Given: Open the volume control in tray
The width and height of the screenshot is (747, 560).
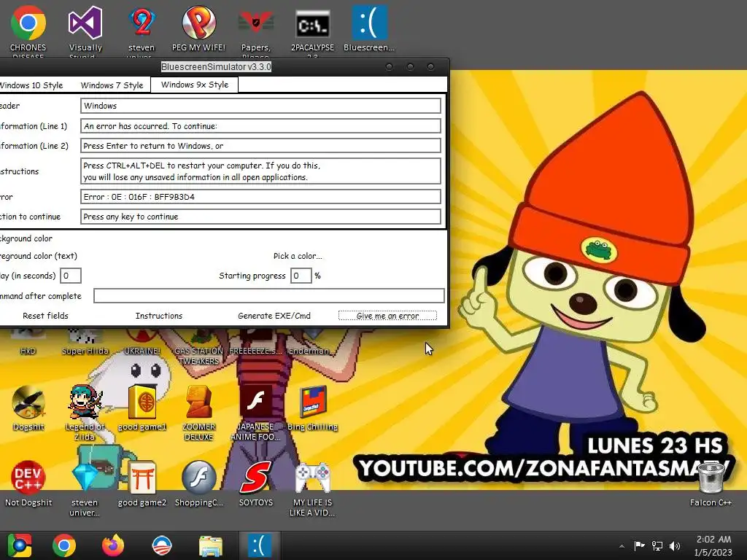Looking at the screenshot, I should (674, 546).
